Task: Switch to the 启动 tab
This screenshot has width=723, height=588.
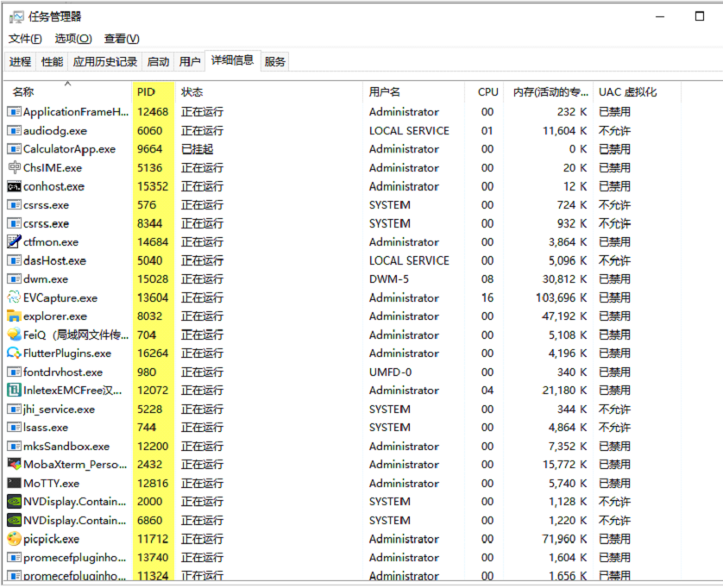Action: point(158,62)
